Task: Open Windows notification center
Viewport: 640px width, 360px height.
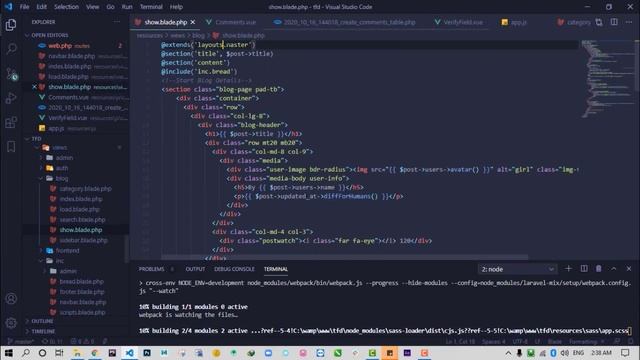Action: pyautogui.click(x=625, y=353)
